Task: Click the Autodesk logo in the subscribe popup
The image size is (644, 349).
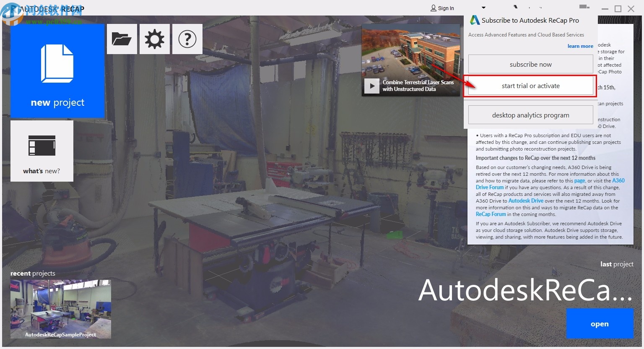Action: coord(474,19)
